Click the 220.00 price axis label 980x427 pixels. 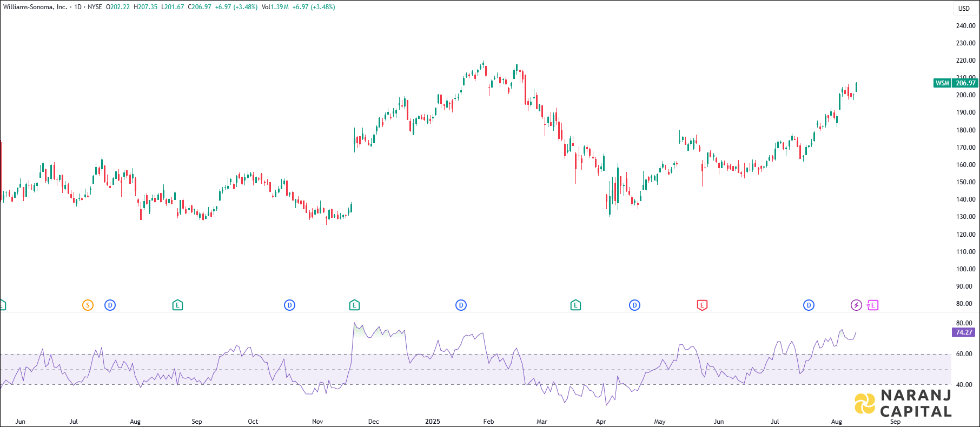pyautogui.click(x=965, y=61)
